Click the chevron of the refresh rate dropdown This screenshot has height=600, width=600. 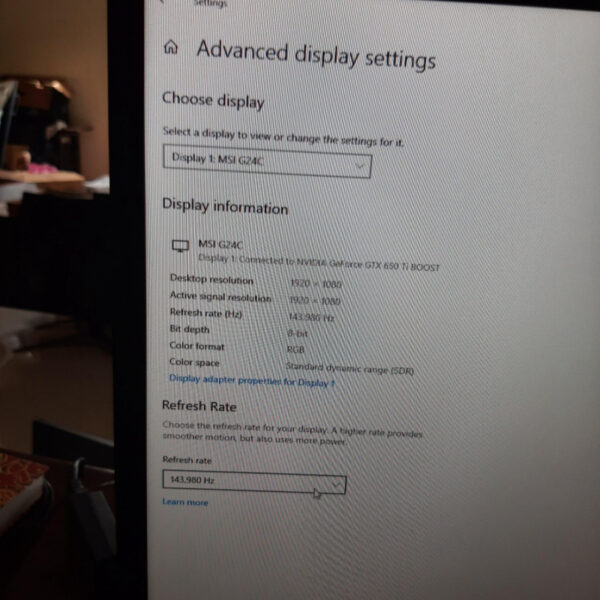point(336,485)
